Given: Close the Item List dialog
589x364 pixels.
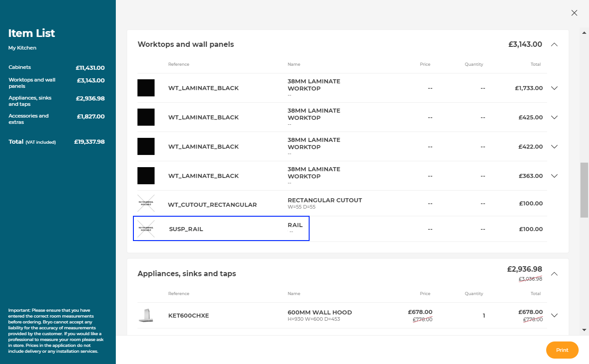Looking at the screenshot, I should (x=574, y=13).
